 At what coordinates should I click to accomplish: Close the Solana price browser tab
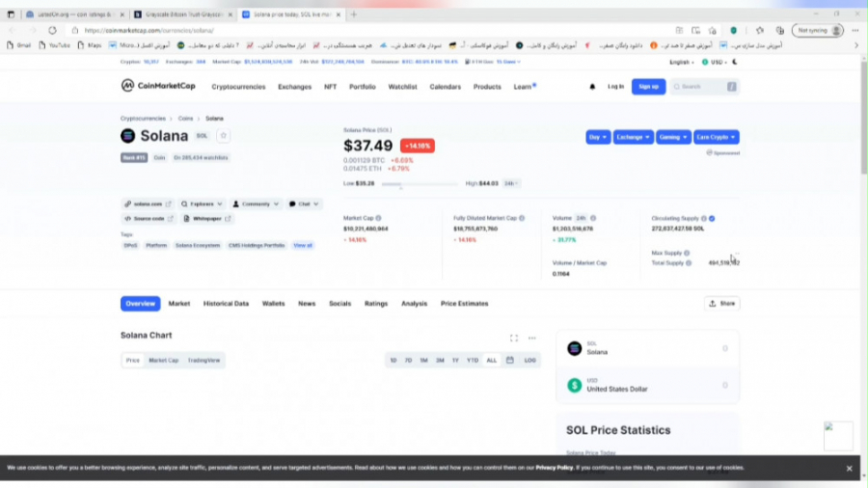tap(339, 14)
